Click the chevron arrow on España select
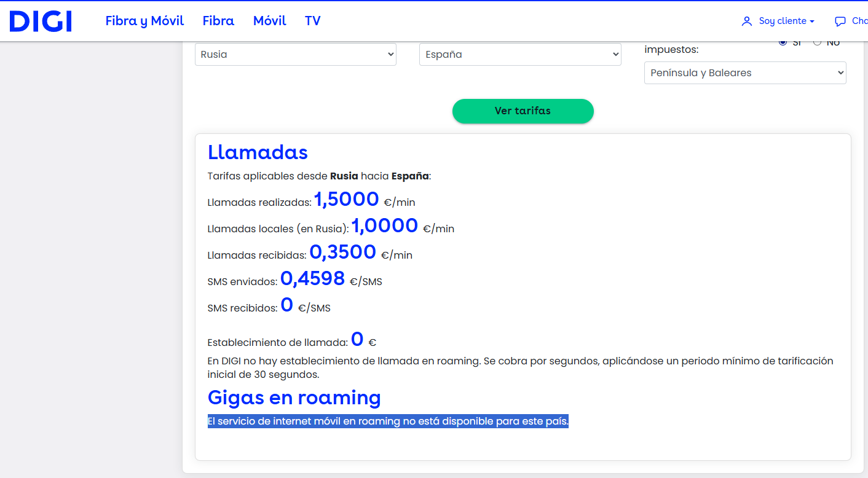The width and height of the screenshot is (868, 478). 615,55
